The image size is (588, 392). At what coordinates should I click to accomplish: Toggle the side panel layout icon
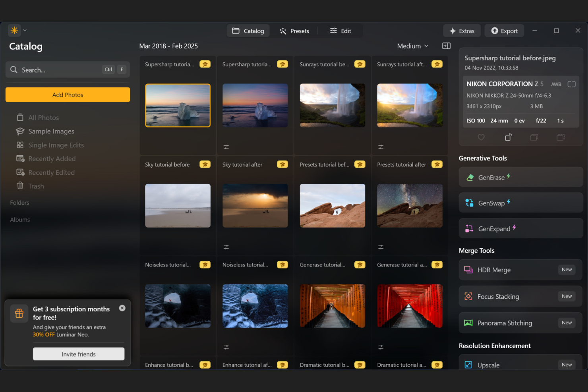click(x=446, y=46)
